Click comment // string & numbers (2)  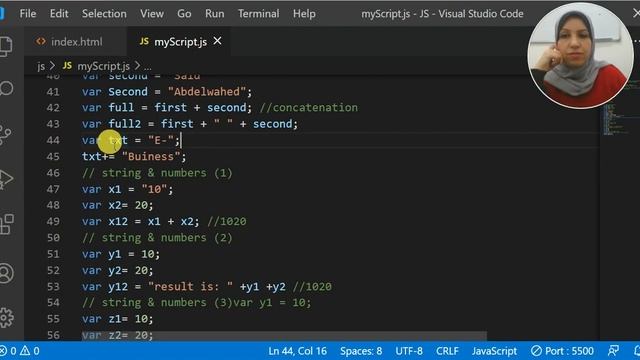tap(157, 238)
